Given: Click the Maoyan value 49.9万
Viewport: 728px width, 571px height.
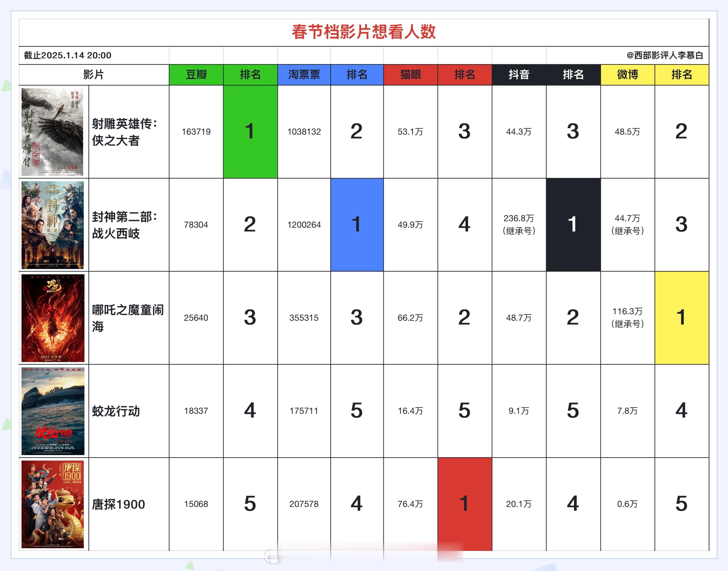Looking at the screenshot, I should 410,225.
